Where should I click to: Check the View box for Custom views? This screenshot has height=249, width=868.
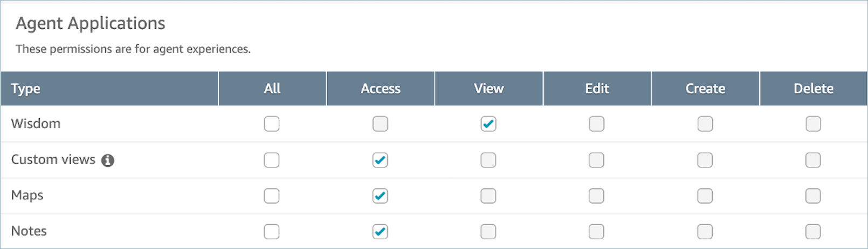[488, 160]
